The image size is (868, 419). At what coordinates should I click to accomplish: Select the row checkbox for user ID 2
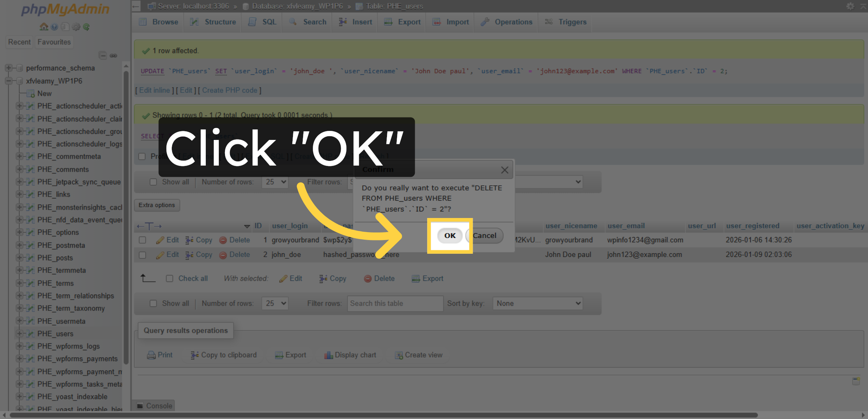142,255
